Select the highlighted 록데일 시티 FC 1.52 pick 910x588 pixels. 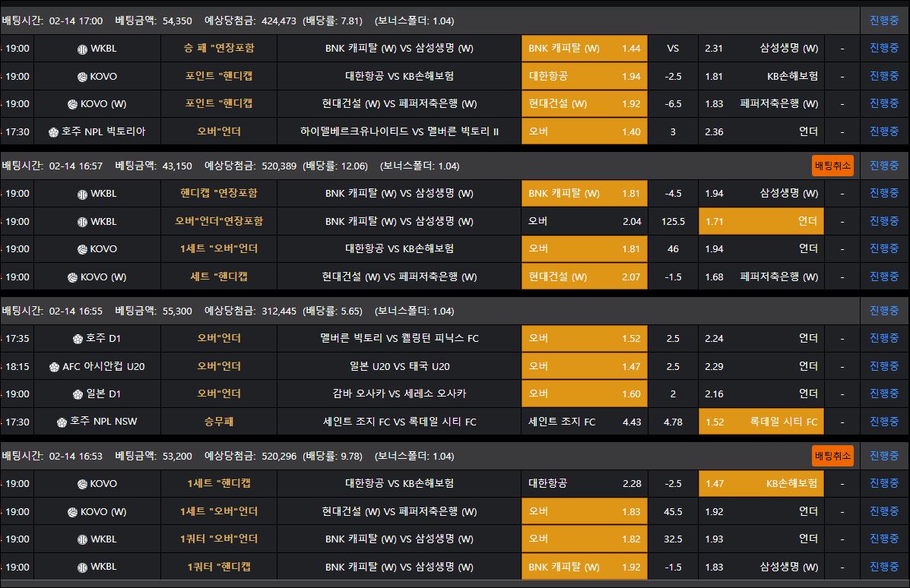pos(761,422)
